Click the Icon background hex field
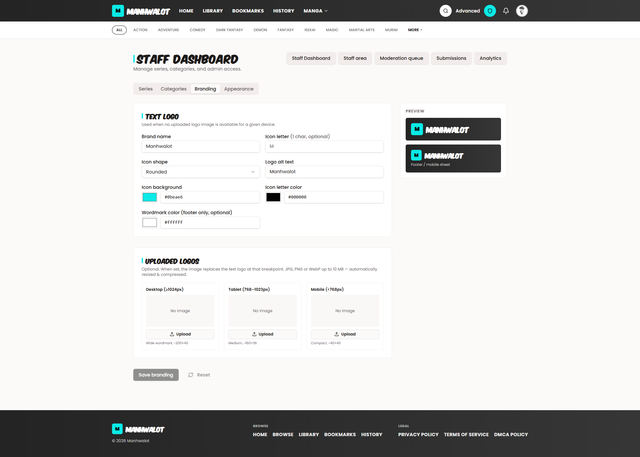This screenshot has height=457, width=640. 210,197
